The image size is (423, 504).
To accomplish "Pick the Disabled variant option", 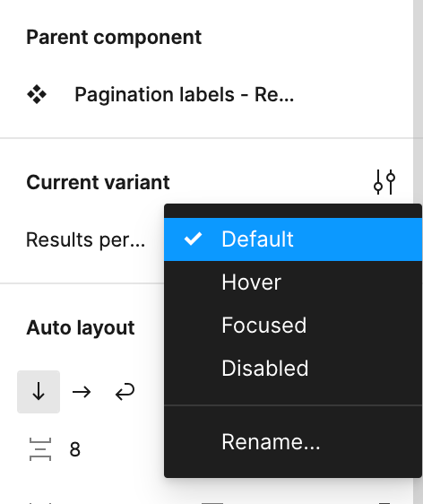I will coord(293,368).
